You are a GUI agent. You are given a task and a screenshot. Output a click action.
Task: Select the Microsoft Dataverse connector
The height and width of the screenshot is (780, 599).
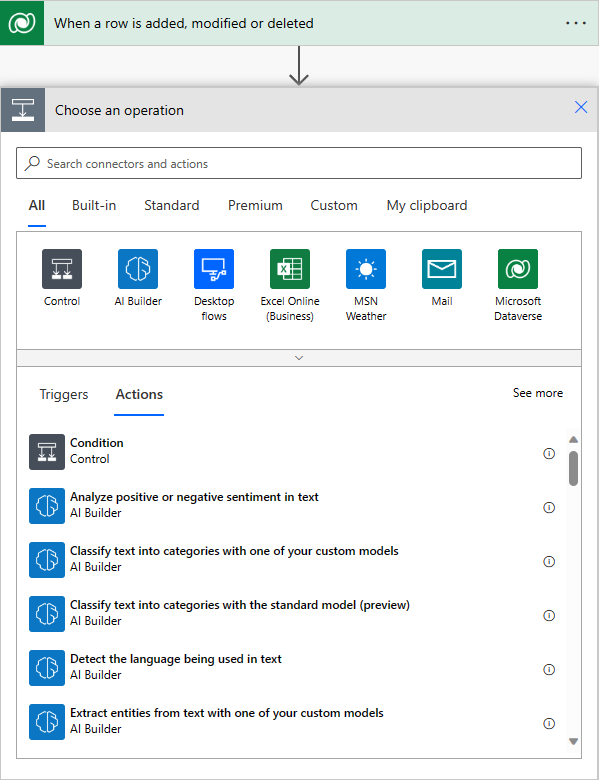518,269
